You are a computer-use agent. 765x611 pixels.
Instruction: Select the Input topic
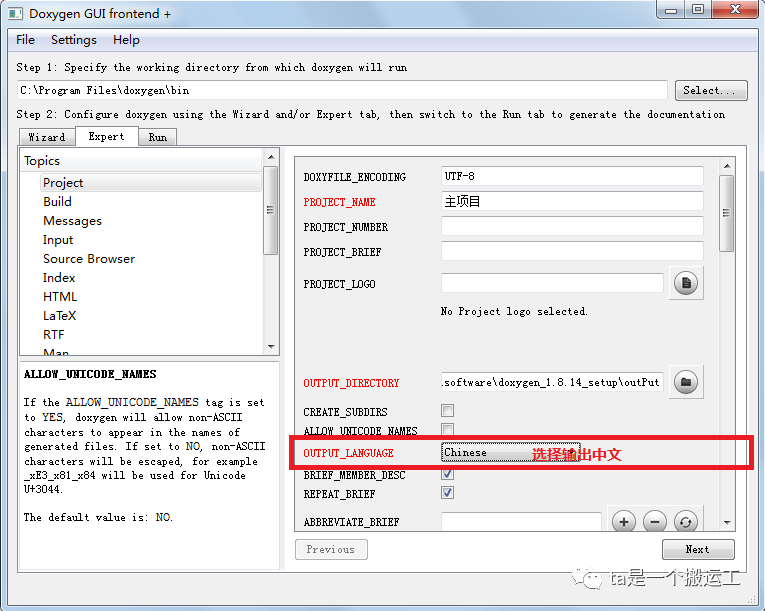[58, 240]
